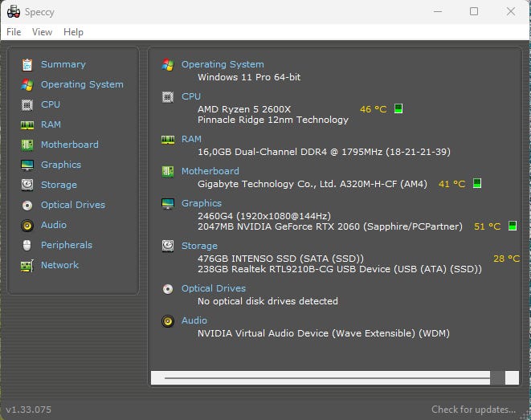Click the Graphics monitor icon in sidebar
The image size is (531, 420).
(x=27, y=165)
